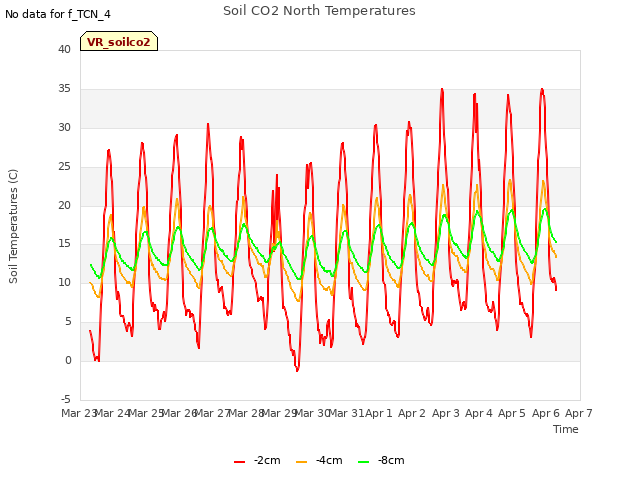Image resolution: width=640 pixels, height=480 pixels.
Task: Click the y-axis tick label 5
Action: coord(68,322)
